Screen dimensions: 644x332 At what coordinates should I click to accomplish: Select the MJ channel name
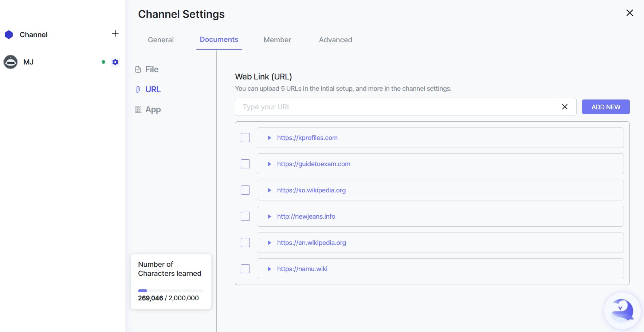tap(28, 62)
